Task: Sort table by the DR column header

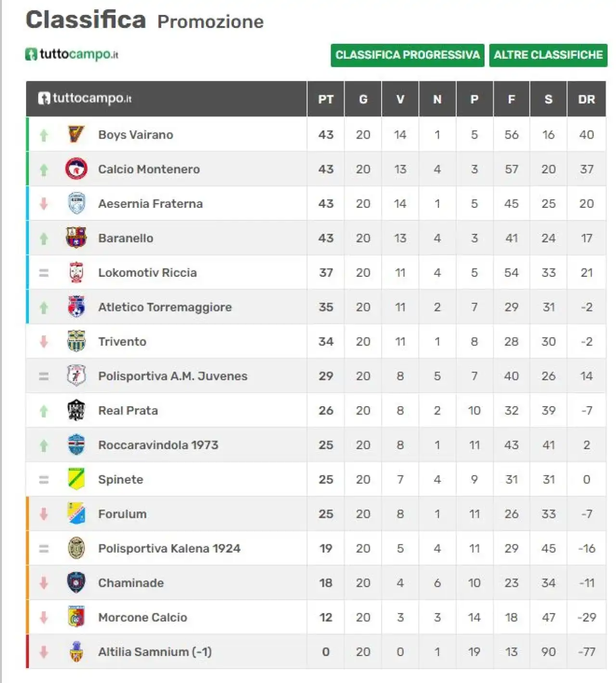Action: [x=586, y=99]
